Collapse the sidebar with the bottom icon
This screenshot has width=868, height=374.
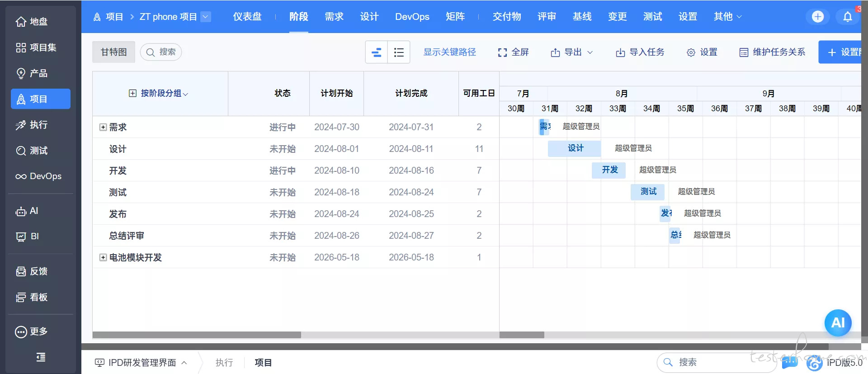click(x=41, y=357)
